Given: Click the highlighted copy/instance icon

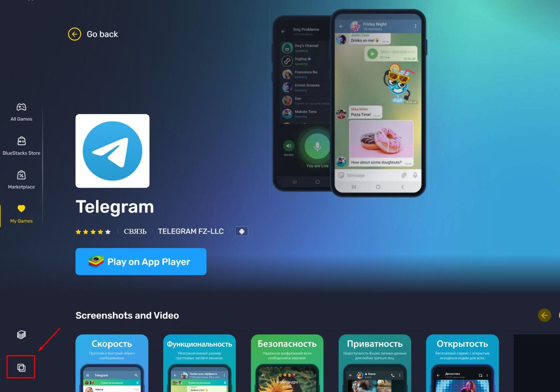Looking at the screenshot, I should click(x=21, y=367).
